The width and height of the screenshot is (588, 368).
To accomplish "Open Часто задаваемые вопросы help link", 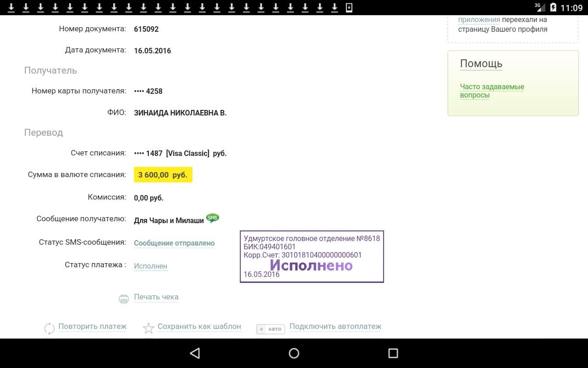I will [x=492, y=91].
